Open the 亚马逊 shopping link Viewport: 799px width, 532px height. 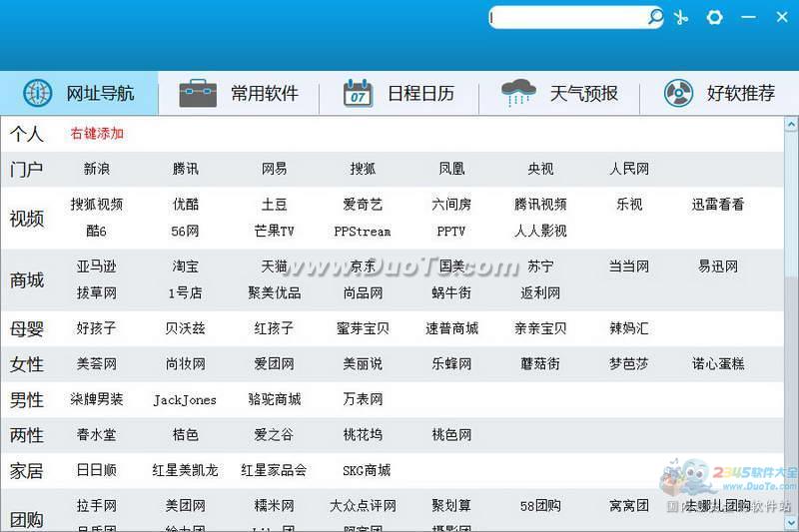[96, 266]
